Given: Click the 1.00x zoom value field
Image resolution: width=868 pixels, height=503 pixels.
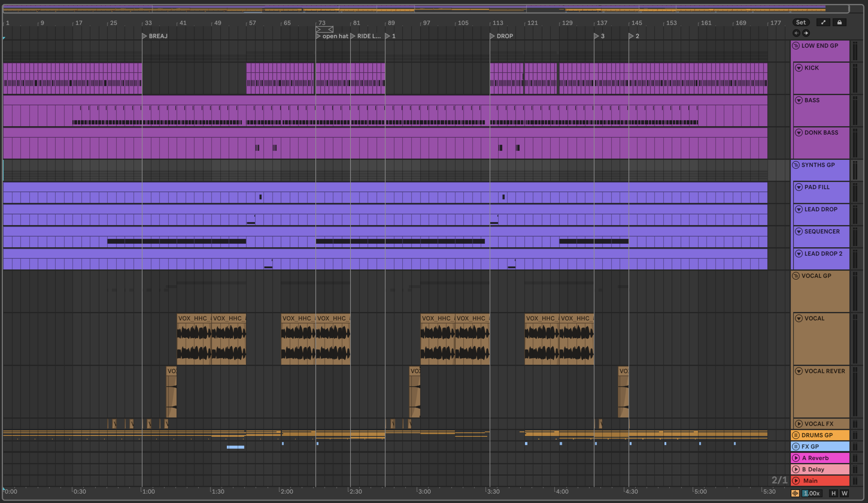Looking at the screenshot, I should 812,493.
